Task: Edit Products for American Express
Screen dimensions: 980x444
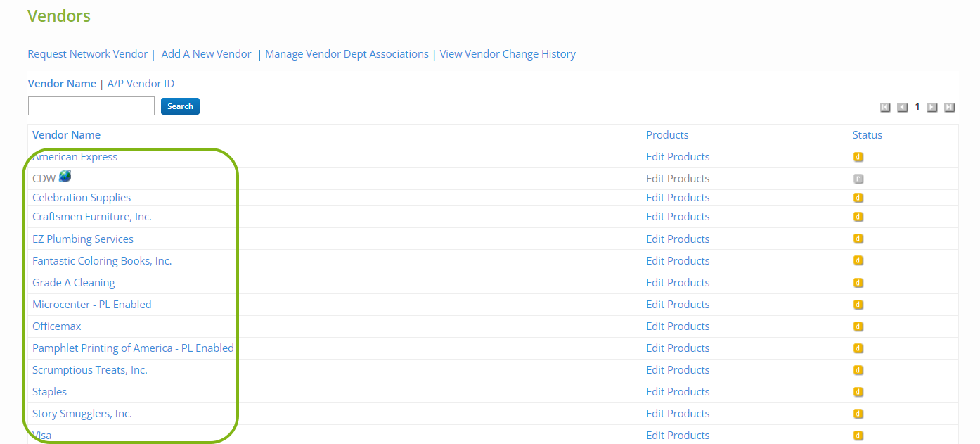Action: pos(678,157)
